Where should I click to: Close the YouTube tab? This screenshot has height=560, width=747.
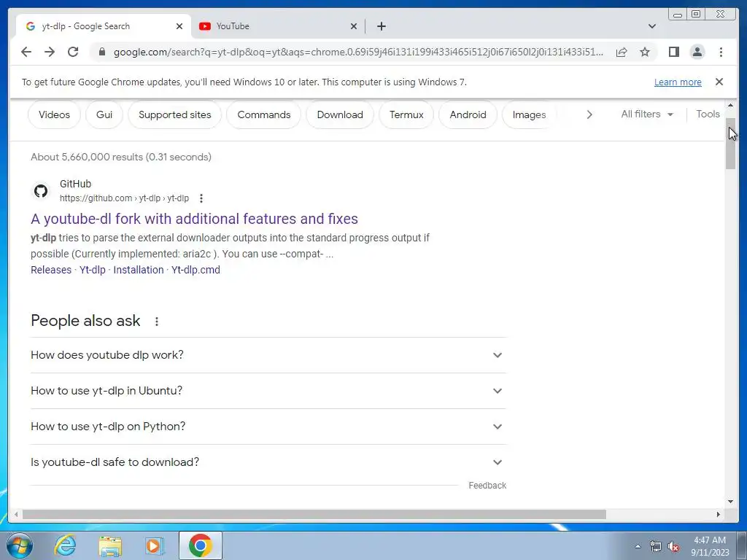click(x=354, y=26)
